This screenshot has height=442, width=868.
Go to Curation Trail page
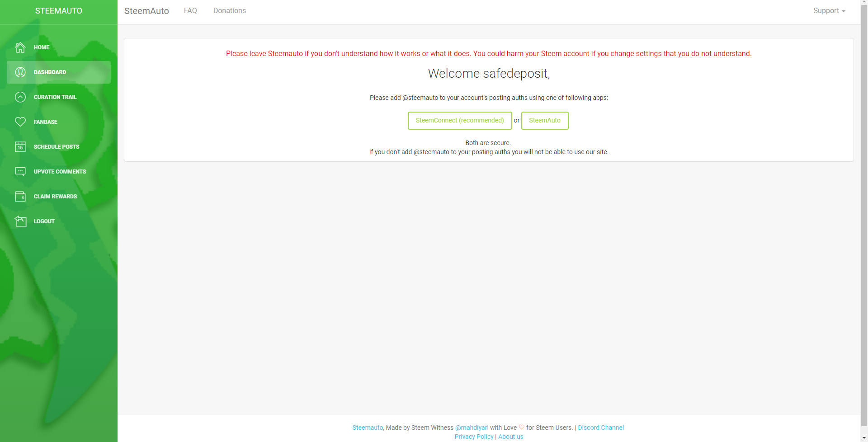[x=59, y=97]
